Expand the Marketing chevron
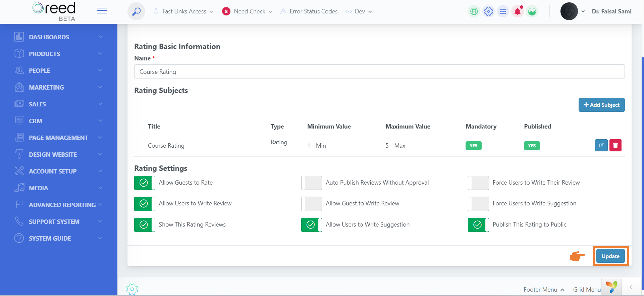The image size is (644, 296). [x=100, y=87]
